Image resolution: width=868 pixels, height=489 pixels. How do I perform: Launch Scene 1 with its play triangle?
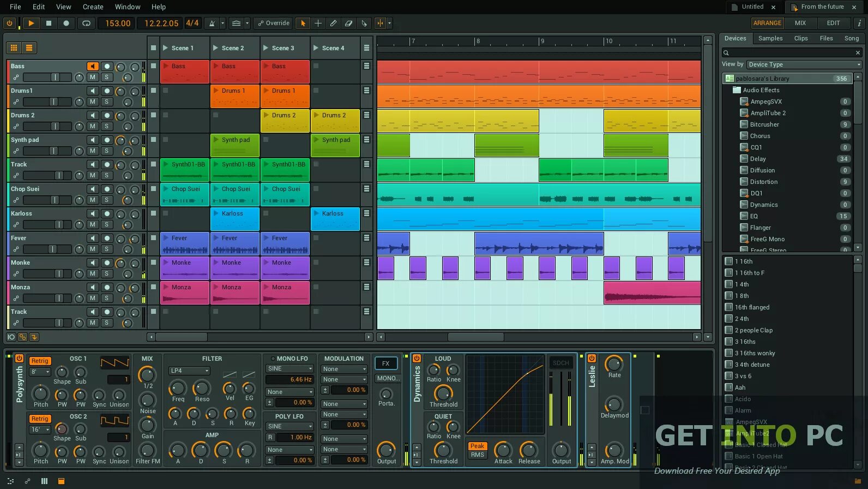coord(165,48)
